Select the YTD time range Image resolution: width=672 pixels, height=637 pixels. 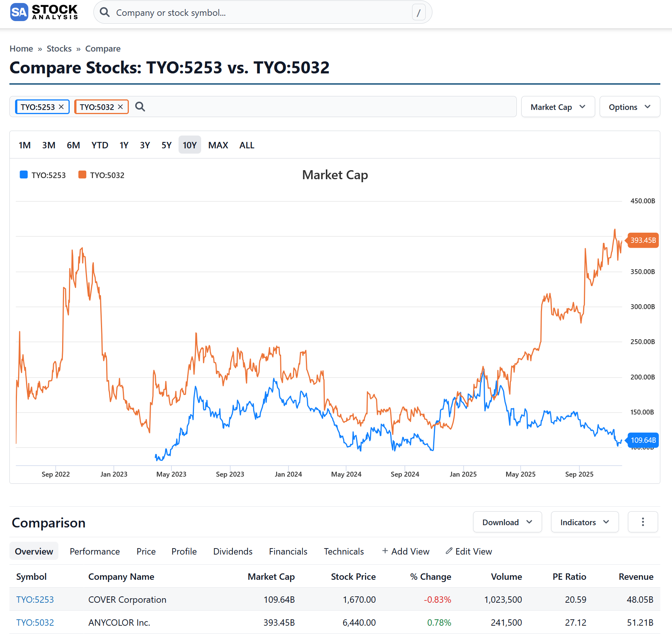pyautogui.click(x=100, y=145)
